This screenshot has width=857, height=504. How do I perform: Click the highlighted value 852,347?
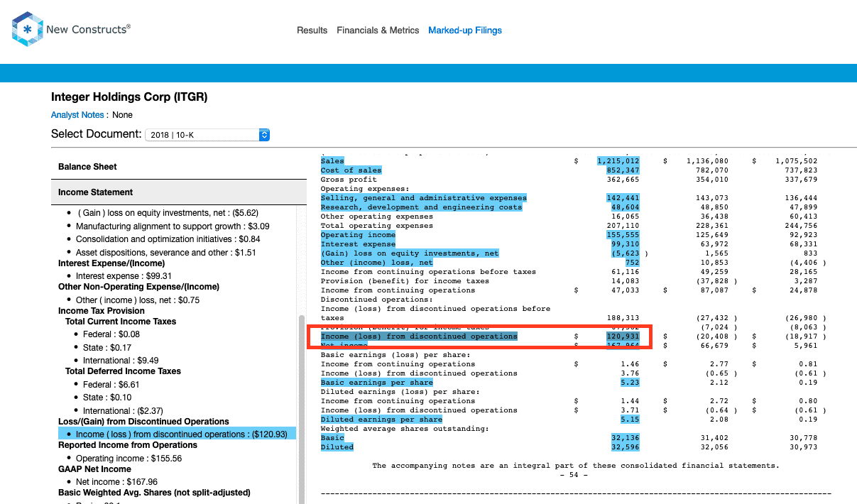623,170
